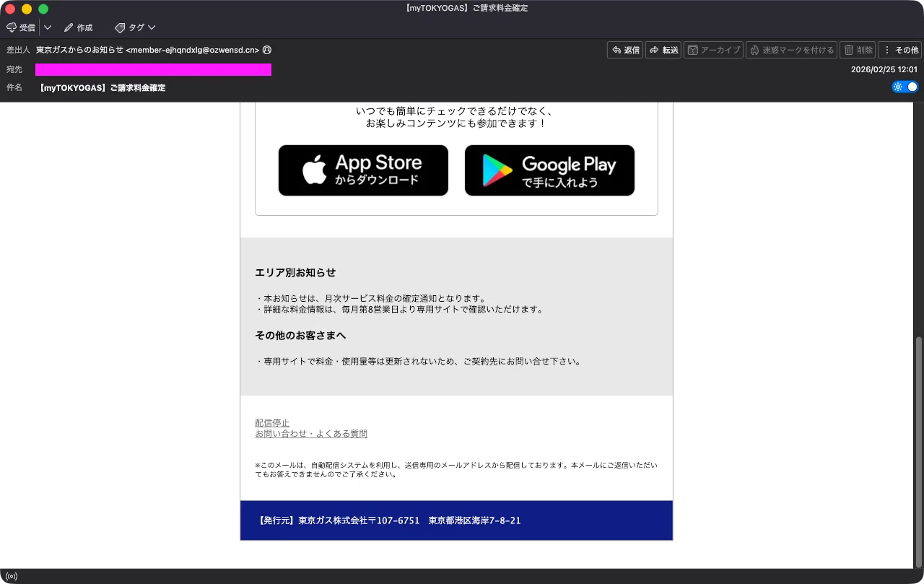The height and width of the screenshot is (584, 924).
Task: Click the Google Play badge
Action: coord(549,170)
